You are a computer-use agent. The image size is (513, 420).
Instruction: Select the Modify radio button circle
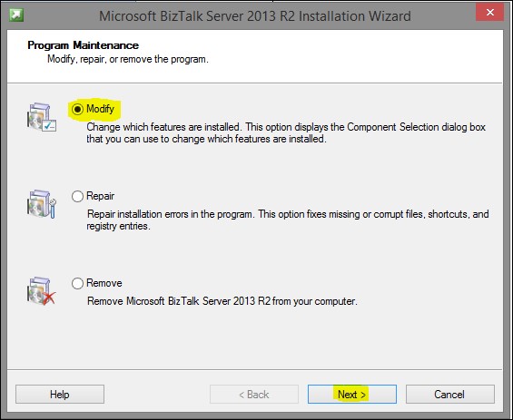(77, 109)
